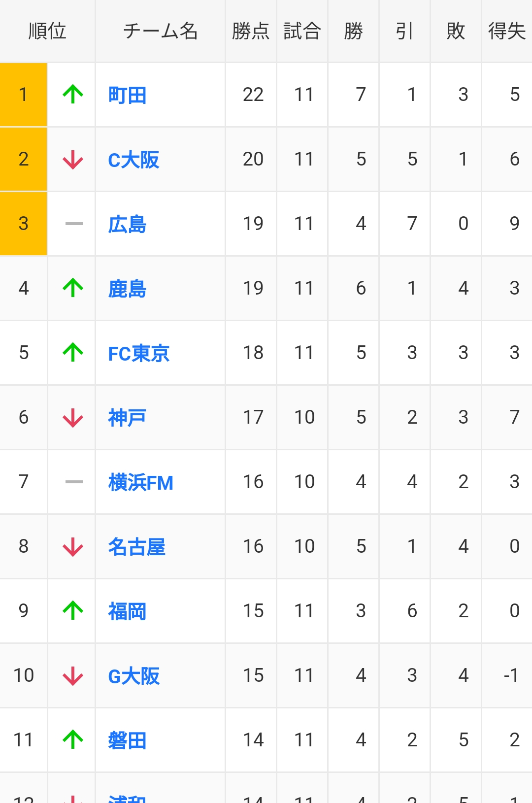Click the green up arrow beside 鹿島
Image resolution: width=532 pixels, height=803 pixels.
pyautogui.click(x=73, y=288)
